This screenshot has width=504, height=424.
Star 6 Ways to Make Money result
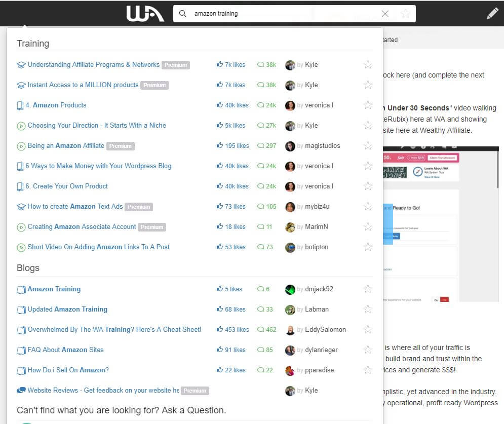[x=368, y=166]
